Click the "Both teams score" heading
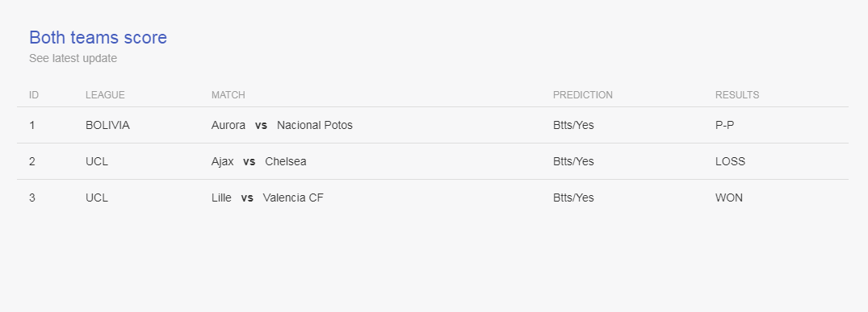Viewport: 868px width, 312px height. click(x=98, y=38)
